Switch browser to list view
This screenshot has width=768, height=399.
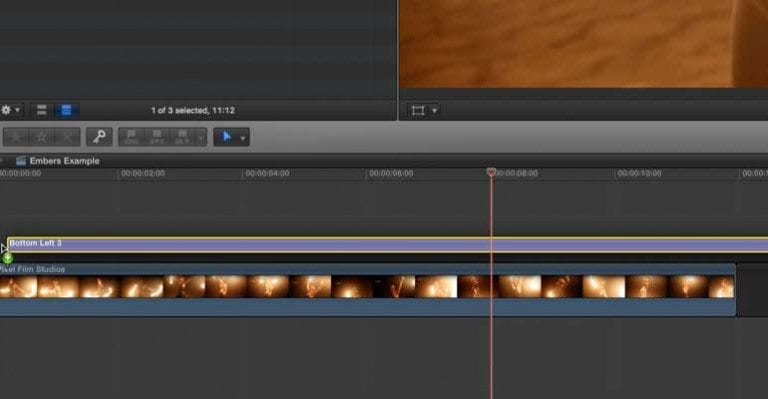(x=66, y=110)
